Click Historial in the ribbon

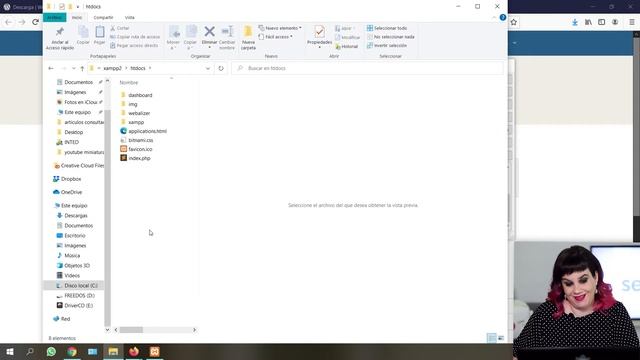[346, 46]
